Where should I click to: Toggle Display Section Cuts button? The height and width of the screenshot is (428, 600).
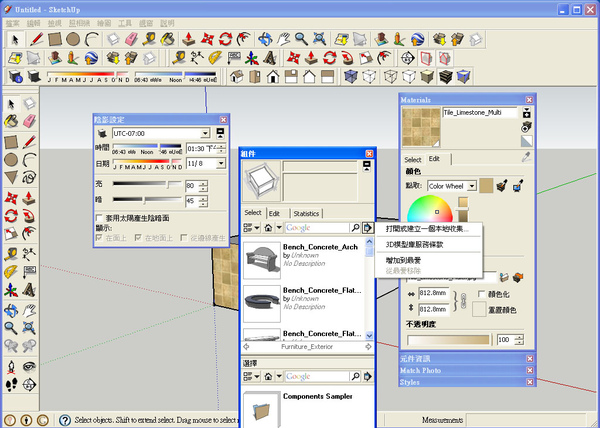pos(444,58)
